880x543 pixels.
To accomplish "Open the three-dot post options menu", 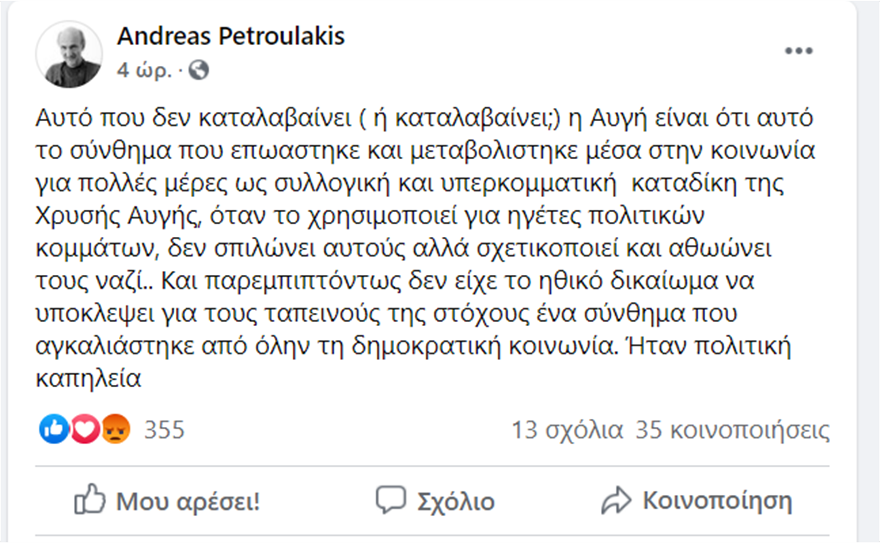I will point(799,51).
